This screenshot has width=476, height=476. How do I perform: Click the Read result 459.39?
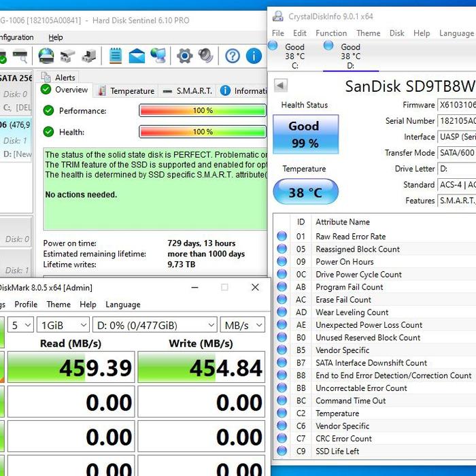tap(71, 367)
